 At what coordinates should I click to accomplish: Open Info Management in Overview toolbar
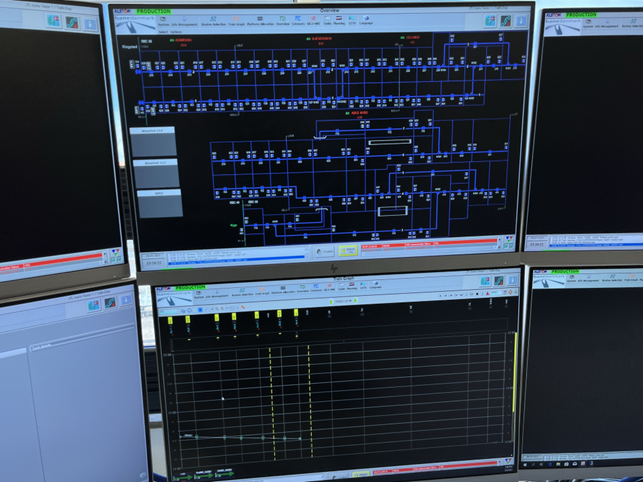tap(184, 22)
